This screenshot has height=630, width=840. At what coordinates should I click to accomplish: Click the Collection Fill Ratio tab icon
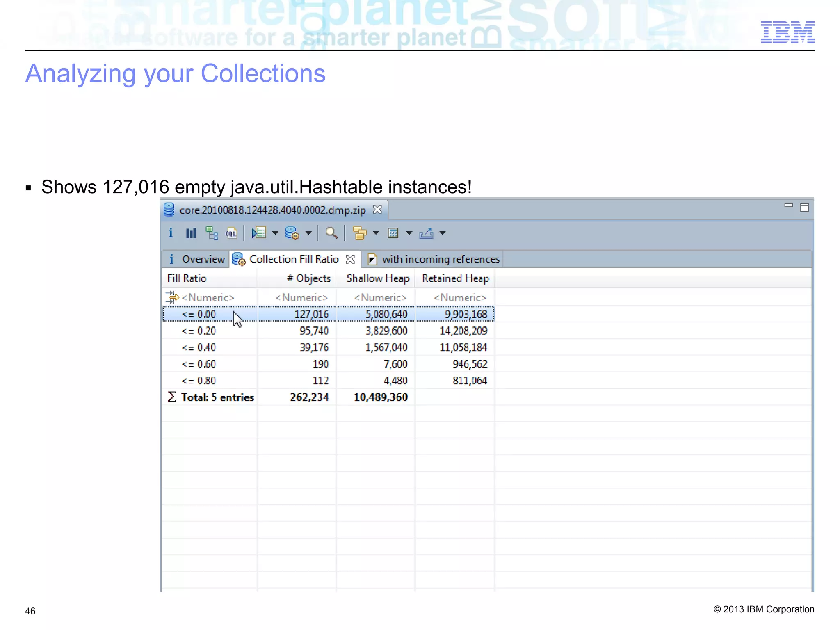pyautogui.click(x=239, y=259)
